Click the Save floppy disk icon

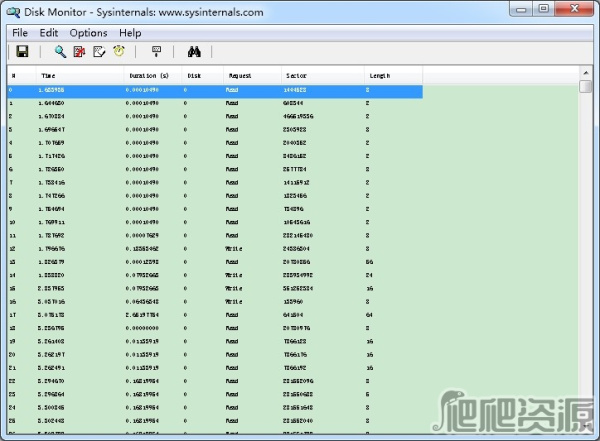coord(22,52)
